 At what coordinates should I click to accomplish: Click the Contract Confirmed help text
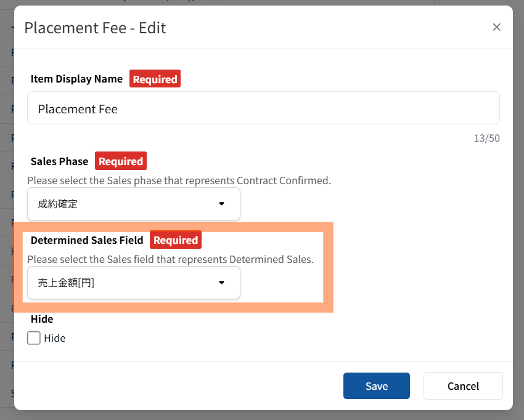pos(179,181)
